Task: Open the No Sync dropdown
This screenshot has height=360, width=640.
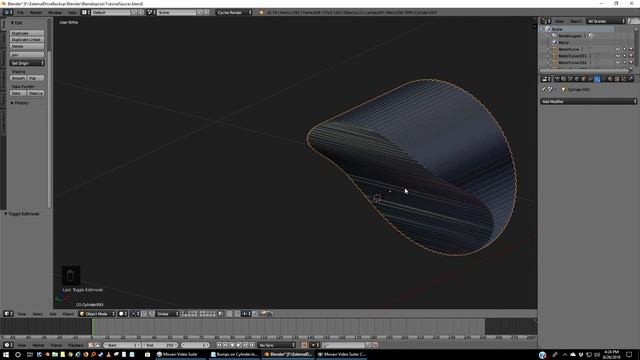Action: [x=276, y=345]
